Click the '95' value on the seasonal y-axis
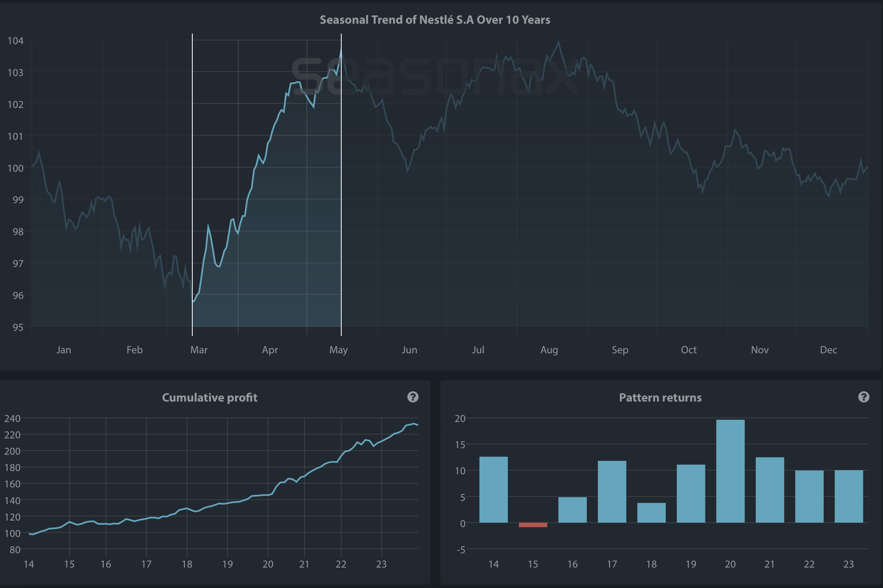The image size is (883, 588). coord(18,327)
